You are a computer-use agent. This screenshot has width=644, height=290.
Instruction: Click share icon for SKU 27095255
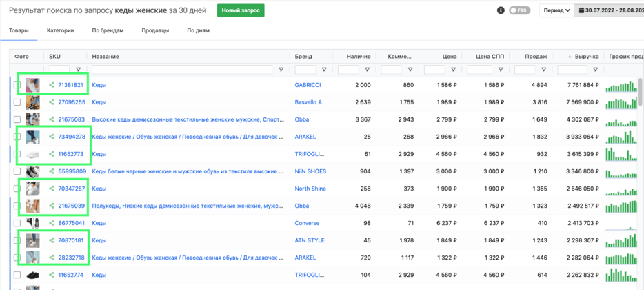pos(52,102)
